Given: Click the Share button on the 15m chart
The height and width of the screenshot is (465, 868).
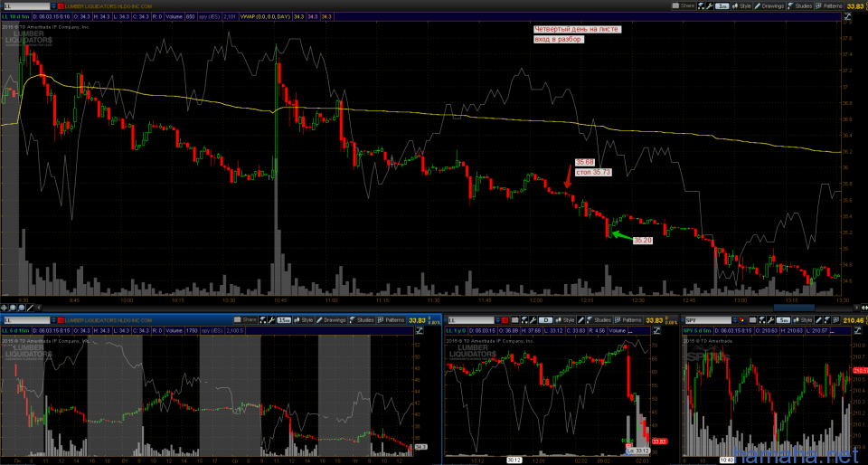Looking at the screenshot, I should tap(245, 320).
